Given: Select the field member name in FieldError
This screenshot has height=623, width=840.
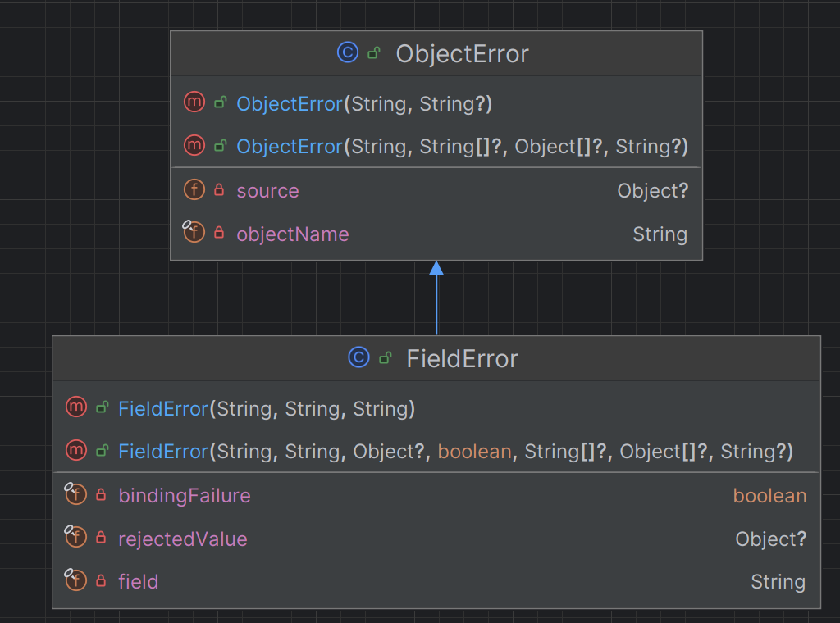Looking at the screenshot, I should point(138,582).
